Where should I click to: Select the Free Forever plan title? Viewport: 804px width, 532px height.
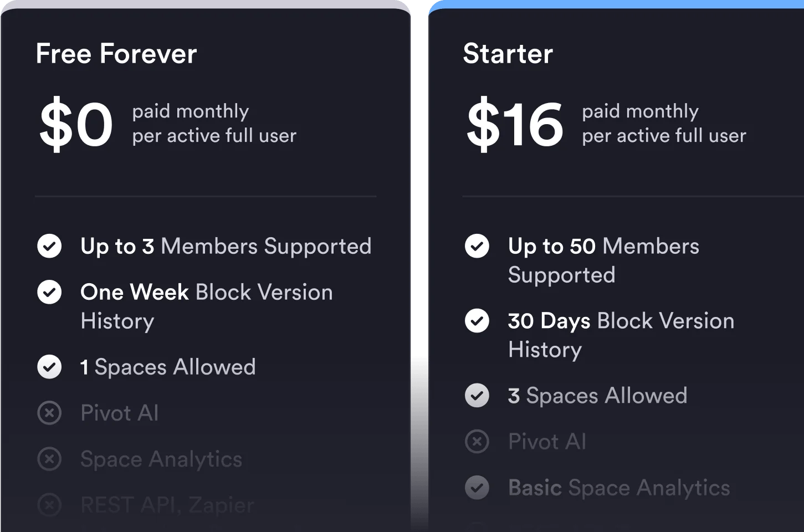tap(116, 54)
